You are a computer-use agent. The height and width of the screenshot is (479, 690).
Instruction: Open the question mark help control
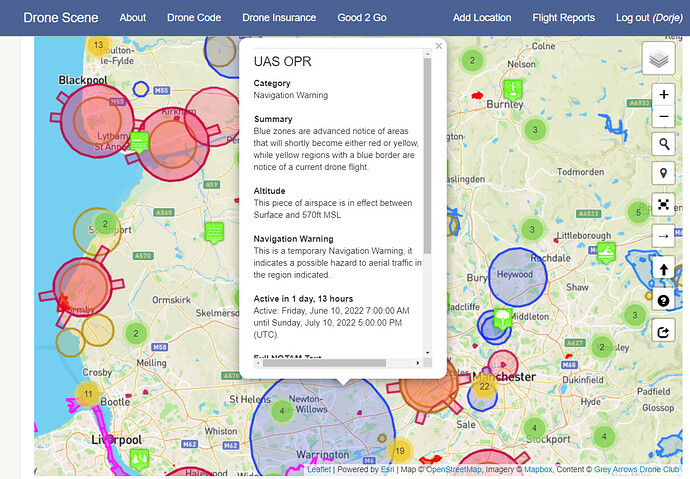[x=663, y=300]
